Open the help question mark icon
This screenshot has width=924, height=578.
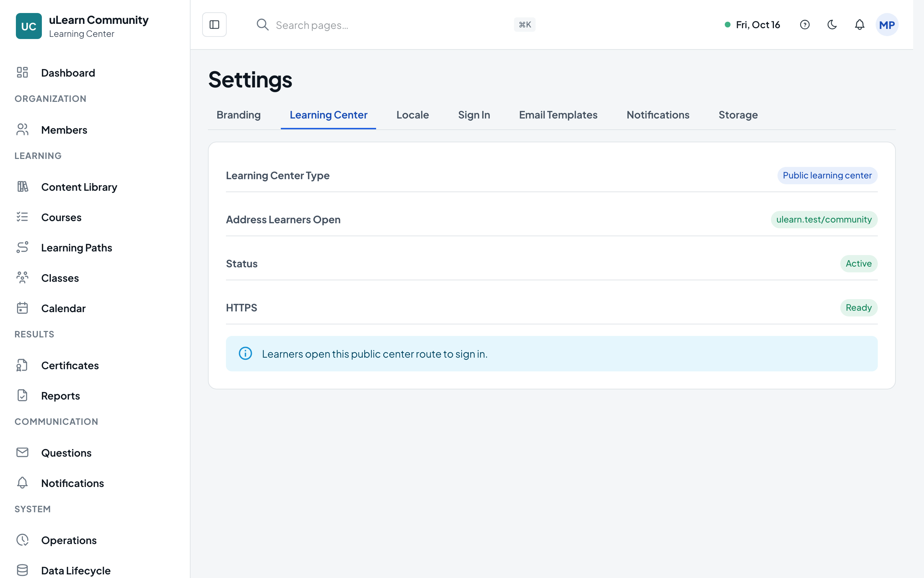tap(805, 25)
